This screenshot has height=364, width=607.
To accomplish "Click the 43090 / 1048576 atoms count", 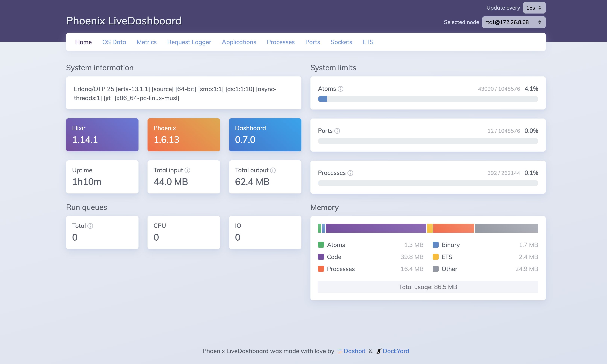I will (499, 89).
